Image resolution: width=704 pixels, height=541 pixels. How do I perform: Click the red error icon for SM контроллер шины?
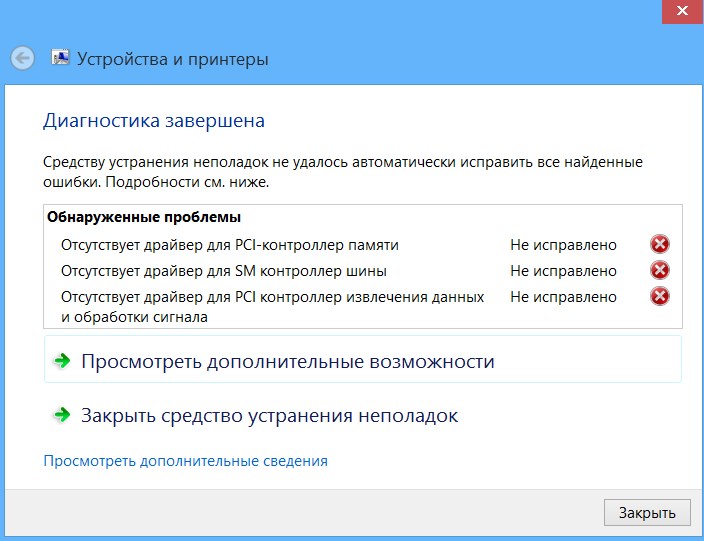(660, 271)
